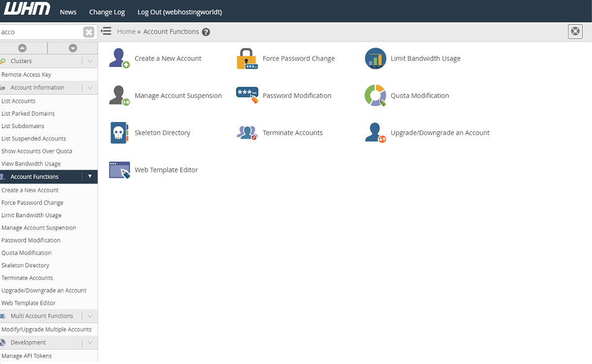592x364 pixels.
Task: Open Change Log in top bar
Action: (107, 12)
